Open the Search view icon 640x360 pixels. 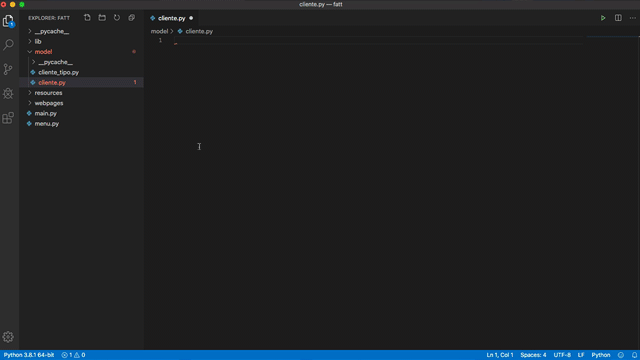[x=8, y=44]
